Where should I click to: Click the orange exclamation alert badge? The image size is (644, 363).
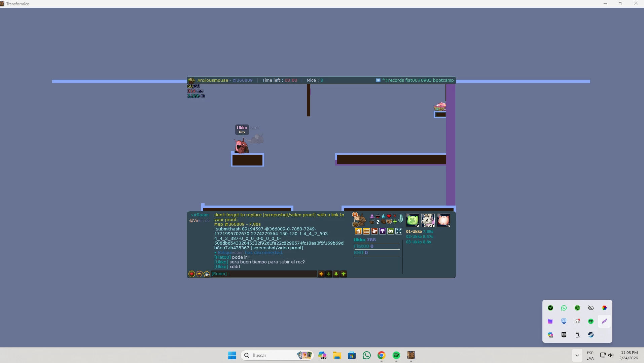(x=355, y=215)
